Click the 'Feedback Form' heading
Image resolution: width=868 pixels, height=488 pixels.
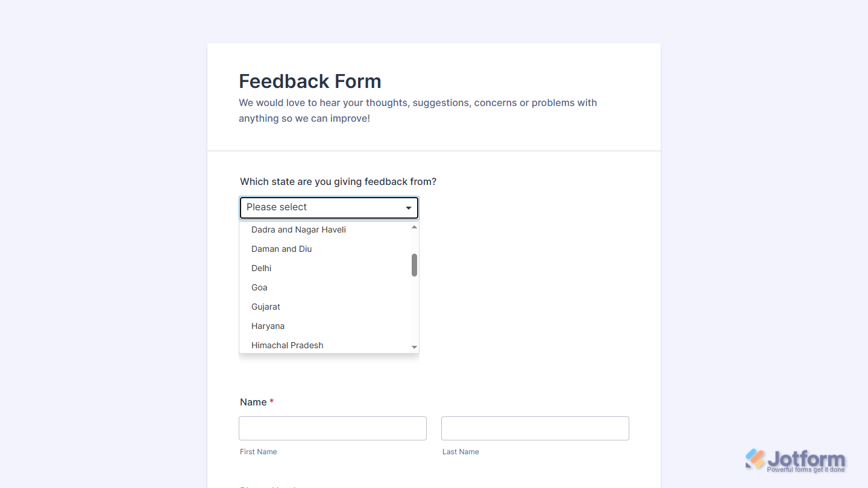point(310,81)
